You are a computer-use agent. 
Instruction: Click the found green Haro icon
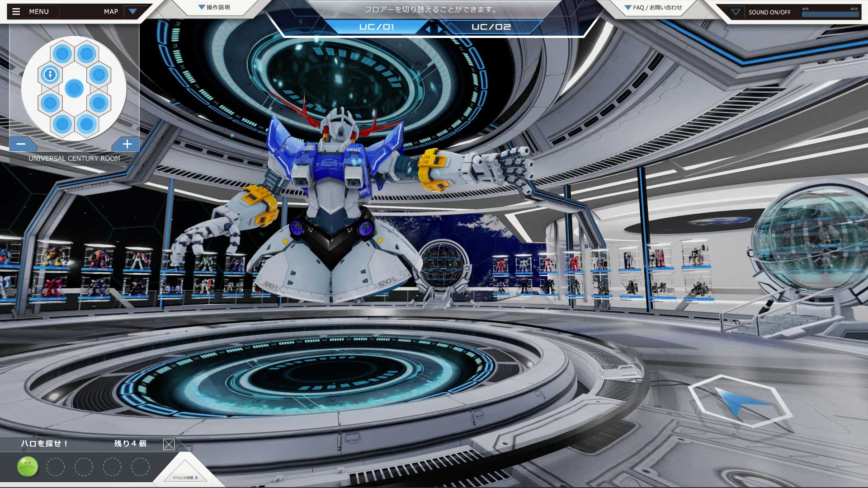28,467
